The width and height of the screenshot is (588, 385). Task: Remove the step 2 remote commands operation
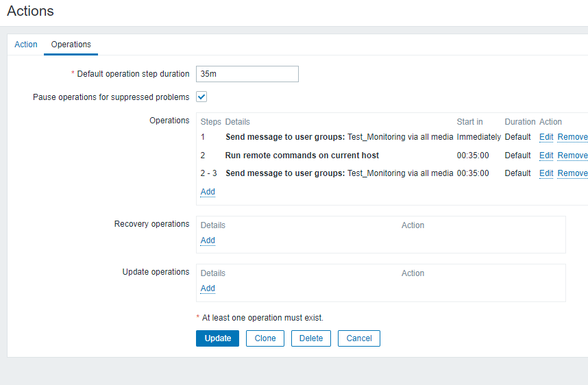pos(572,156)
